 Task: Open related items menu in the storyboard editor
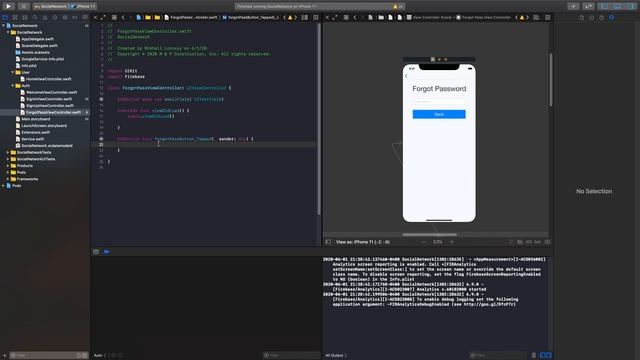[x=346, y=18]
